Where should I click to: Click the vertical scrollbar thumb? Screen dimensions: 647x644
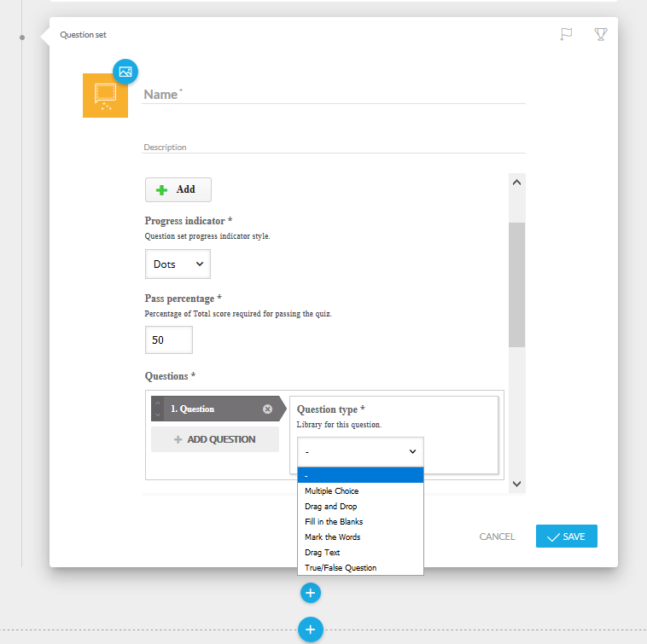(x=516, y=285)
